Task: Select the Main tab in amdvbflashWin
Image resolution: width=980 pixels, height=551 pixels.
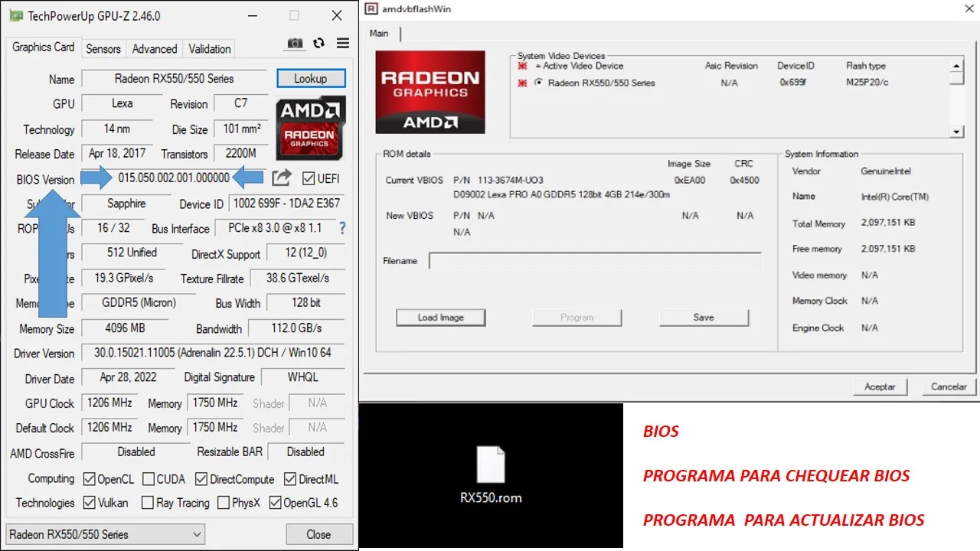Action: (379, 34)
